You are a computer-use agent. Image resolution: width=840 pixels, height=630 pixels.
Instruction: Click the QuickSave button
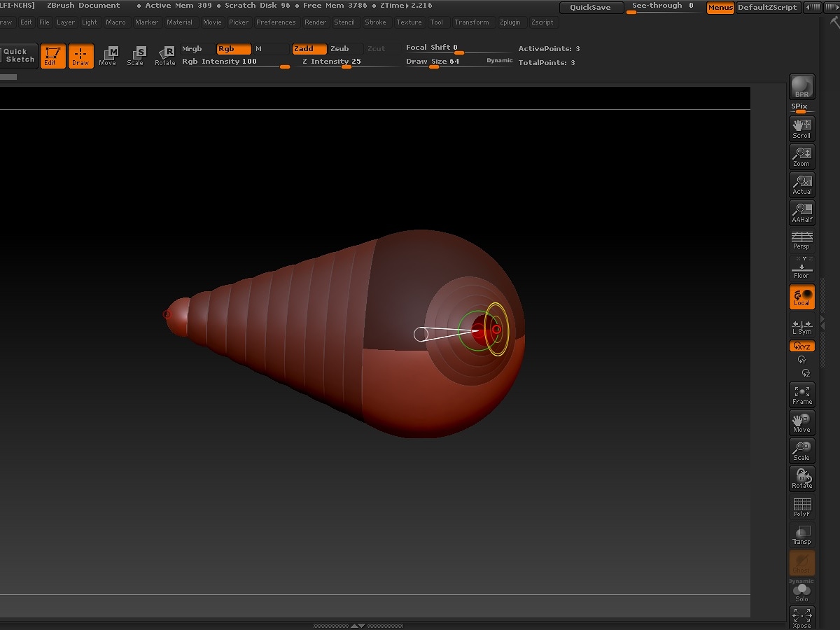590,8
